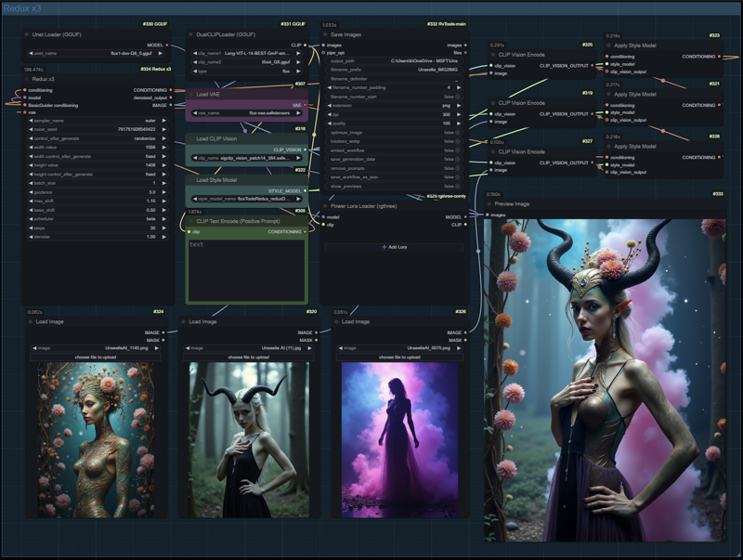The width and height of the screenshot is (743, 560).
Task: Open the clip_name2 selector
Action: pyautogui.click(x=247, y=62)
